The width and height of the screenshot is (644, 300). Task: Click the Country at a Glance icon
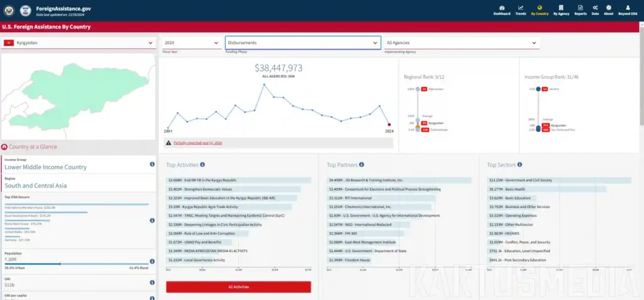coord(4,147)
